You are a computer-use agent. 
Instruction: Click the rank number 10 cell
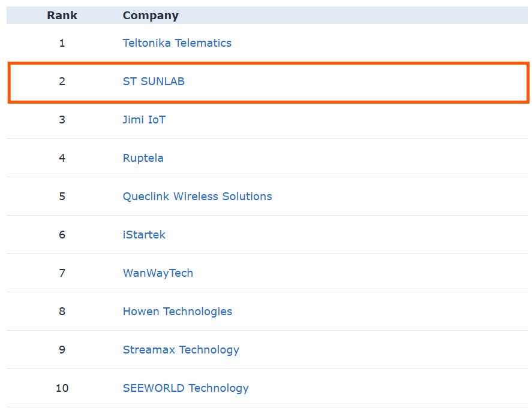click(62, 388)
